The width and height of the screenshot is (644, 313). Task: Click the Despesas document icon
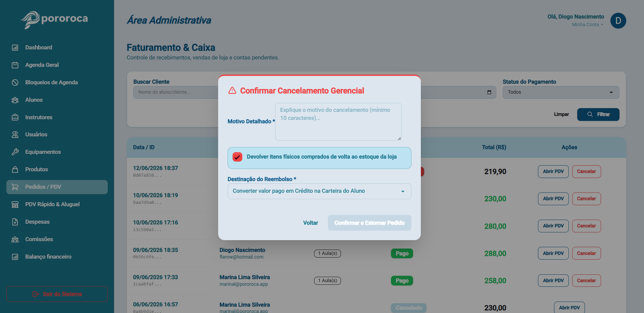15,222
